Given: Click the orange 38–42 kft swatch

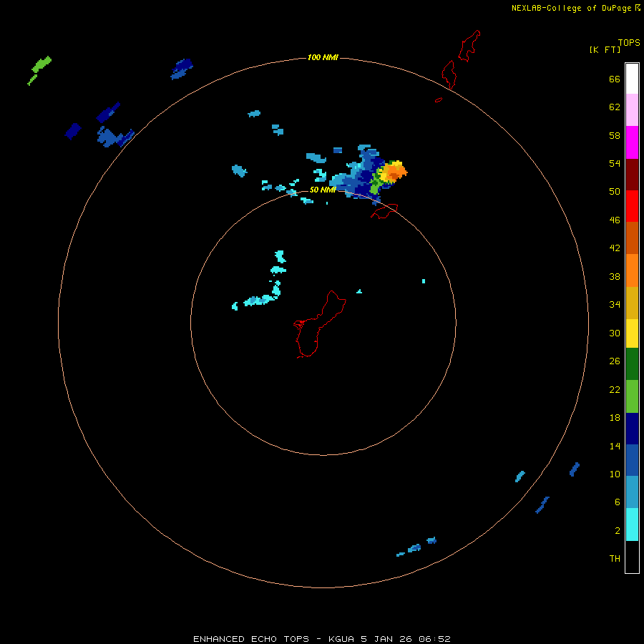Looking at the screenshot, I should (632, 270).
